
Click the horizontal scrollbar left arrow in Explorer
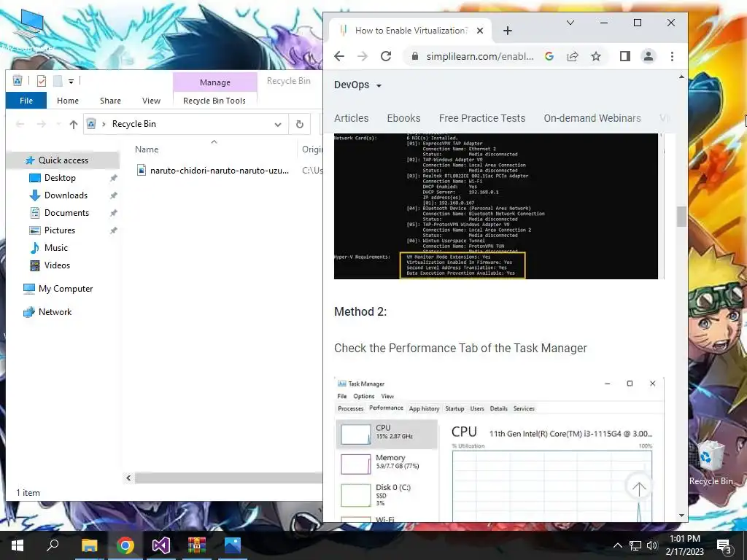tap(128, 478)
